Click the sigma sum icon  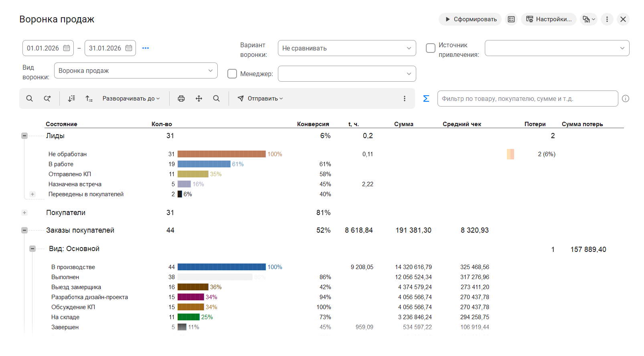tap(426, 99)
